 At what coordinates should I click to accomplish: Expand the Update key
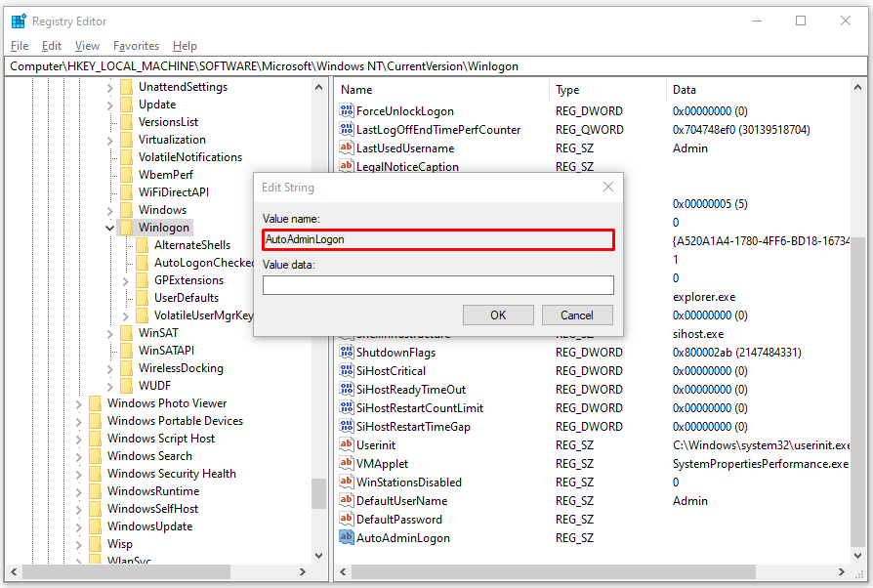tap(109, 105)
